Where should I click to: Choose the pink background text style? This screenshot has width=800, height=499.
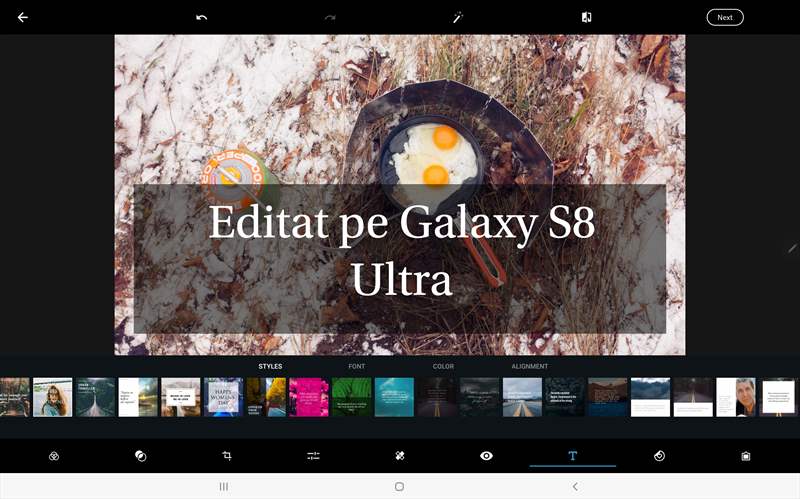pos(309,397)
